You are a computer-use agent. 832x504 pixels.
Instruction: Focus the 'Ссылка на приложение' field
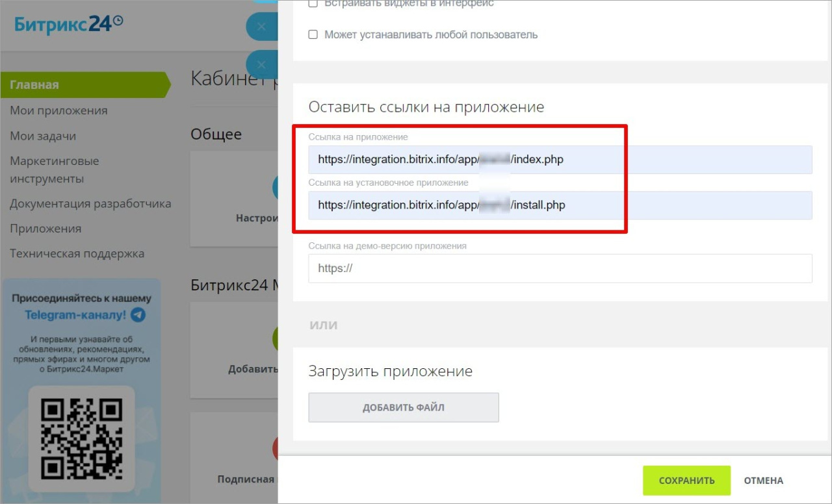(560, 159)
